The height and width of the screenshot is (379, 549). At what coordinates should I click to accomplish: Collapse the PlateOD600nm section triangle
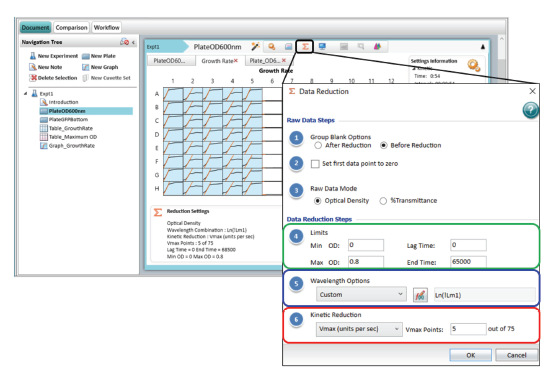pyautogui.click(x=482, y=47)
